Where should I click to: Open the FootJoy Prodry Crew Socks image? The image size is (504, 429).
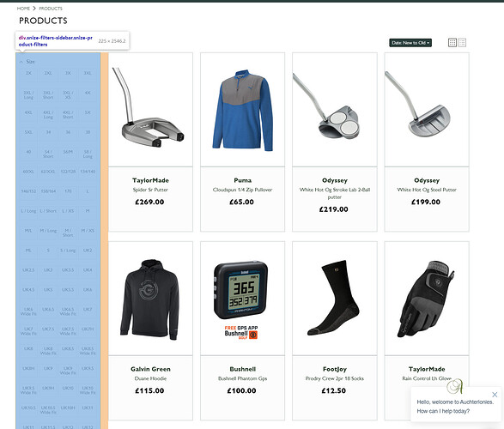(335, 299)
